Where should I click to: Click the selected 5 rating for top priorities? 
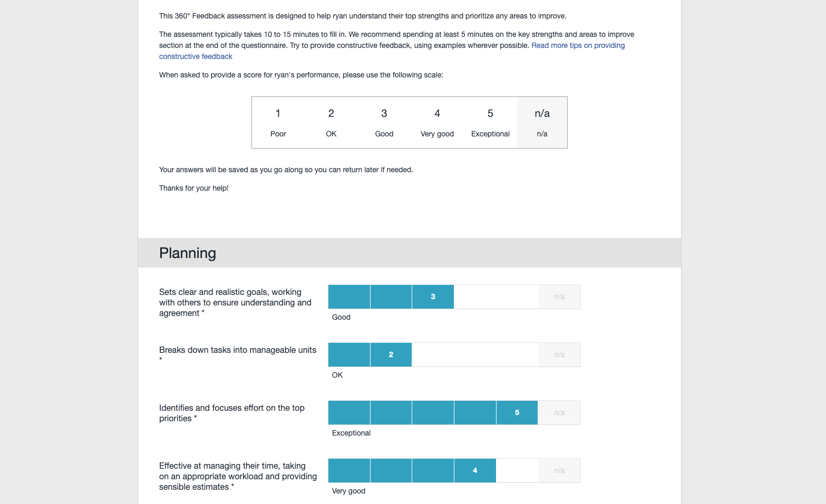point(517,413)
